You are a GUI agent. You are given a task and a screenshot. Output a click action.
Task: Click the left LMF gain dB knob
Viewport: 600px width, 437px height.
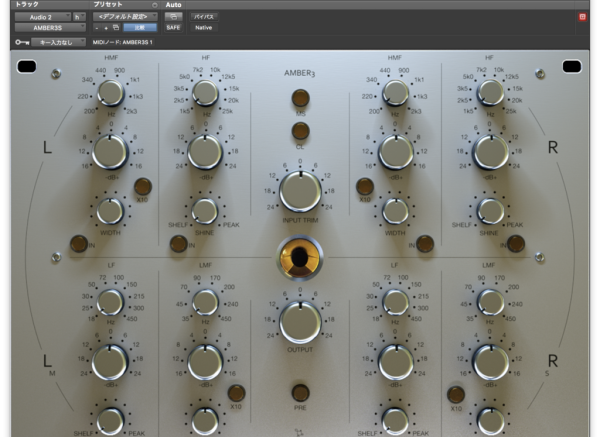coord(205,362)
